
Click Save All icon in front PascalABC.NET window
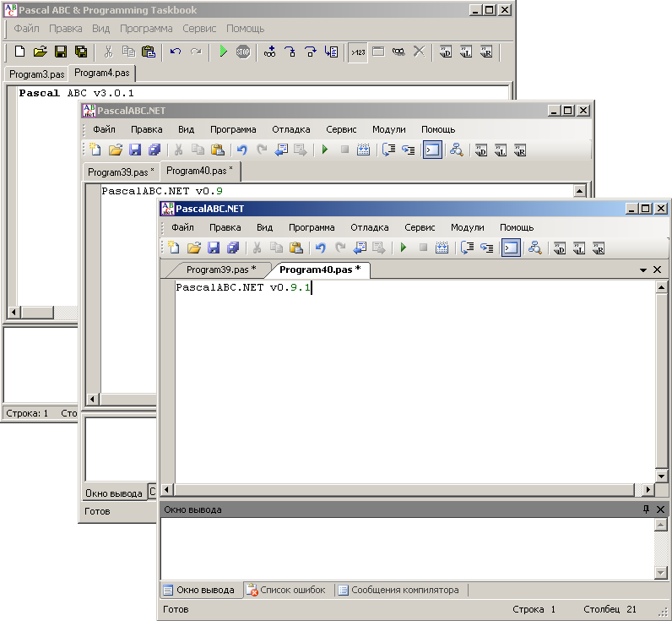pos(233,248)
